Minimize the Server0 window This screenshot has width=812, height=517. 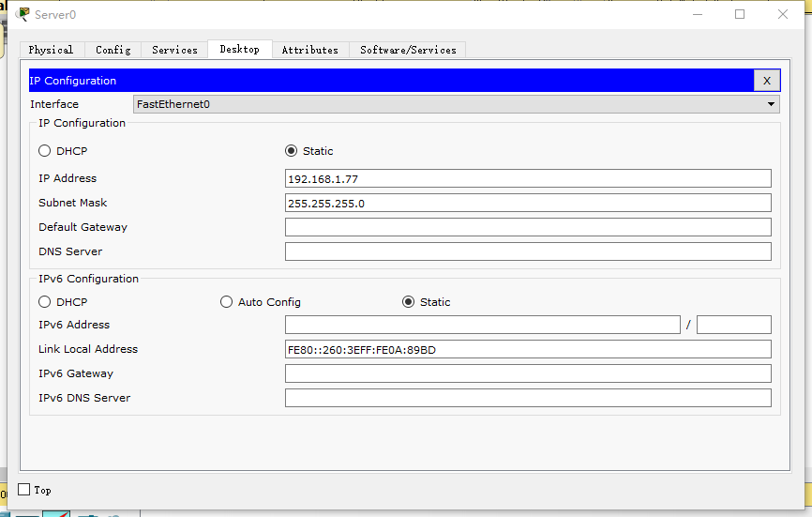[698, 14]
